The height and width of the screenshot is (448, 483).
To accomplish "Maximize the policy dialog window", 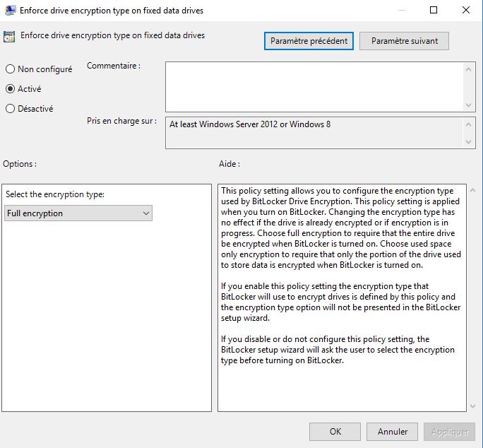I will [x=434, y=10].
